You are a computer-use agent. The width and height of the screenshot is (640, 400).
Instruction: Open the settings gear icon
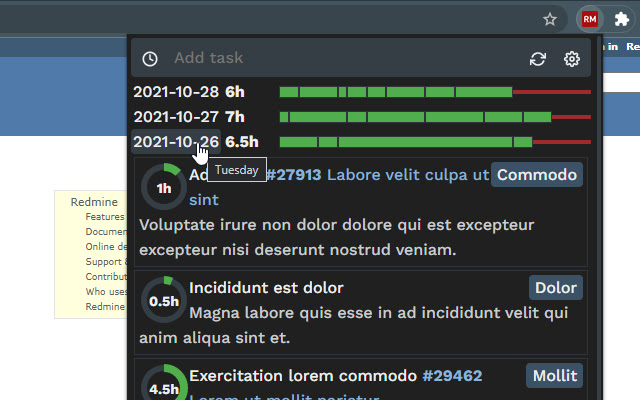click(x=572, y=59)
